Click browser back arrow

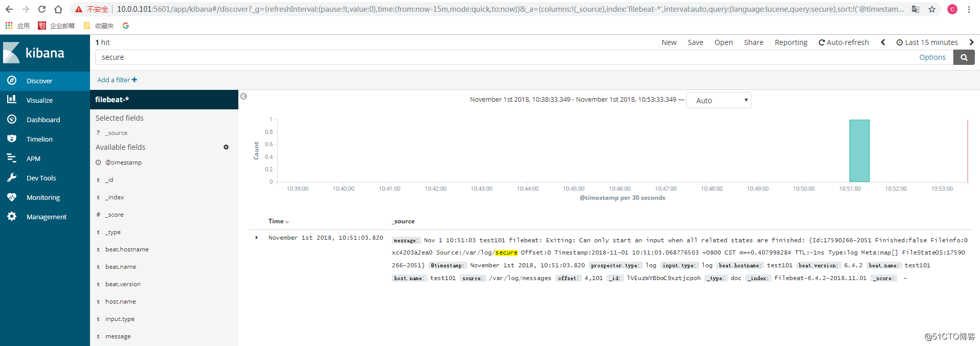point(9,9)
